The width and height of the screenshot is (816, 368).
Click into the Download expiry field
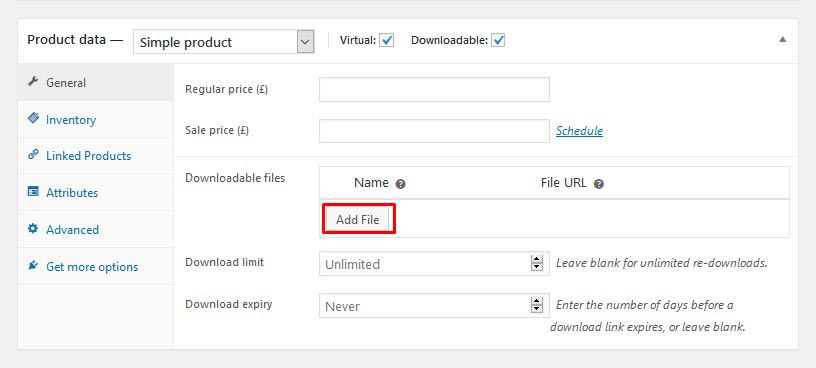click(x=434, y=306)
